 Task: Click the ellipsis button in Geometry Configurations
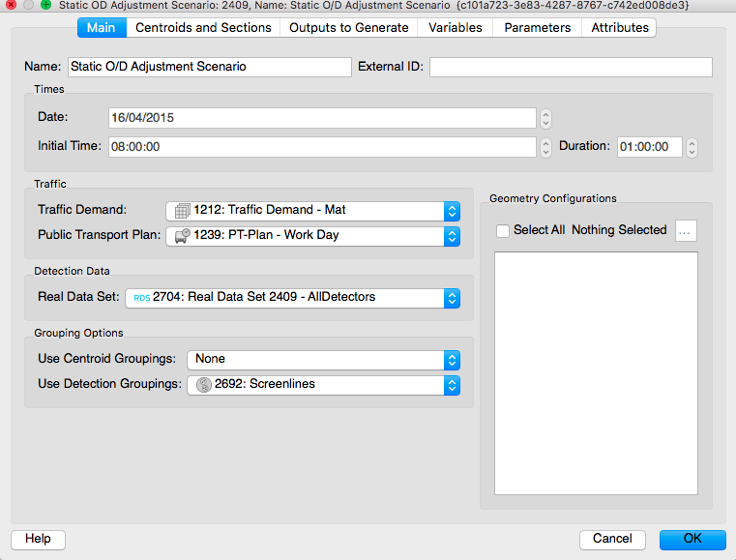click(x=686, y=231)
